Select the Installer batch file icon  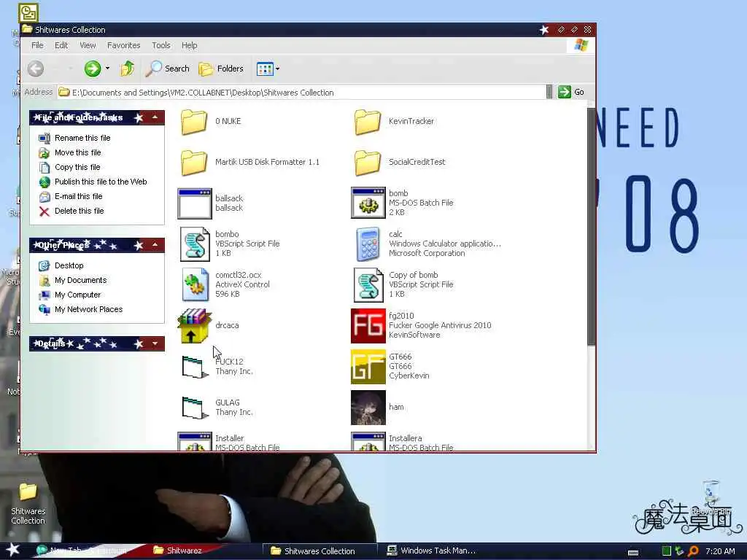pos(194,441)
